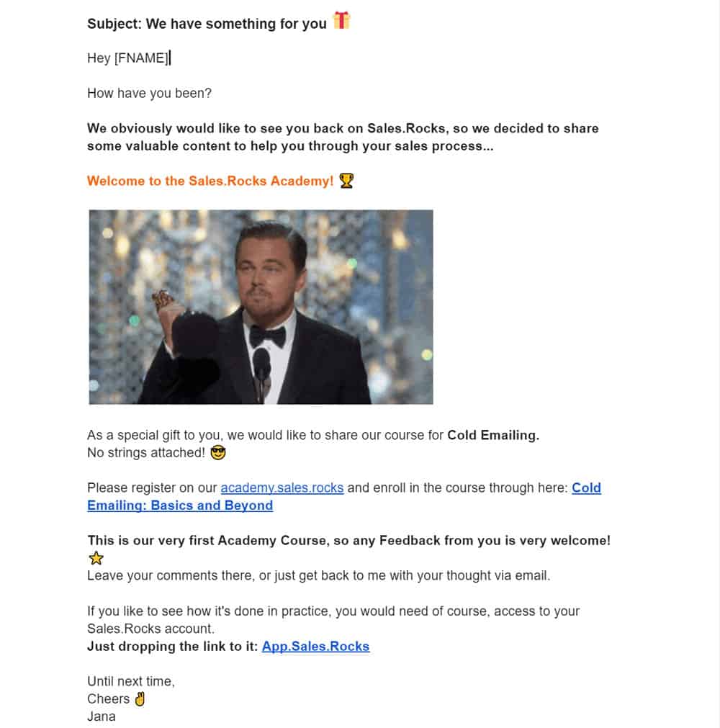Place cursor on the [FNAME] placeholder
Image resolution: width=720 pixels, height=728 pixels.
point(140,58)
